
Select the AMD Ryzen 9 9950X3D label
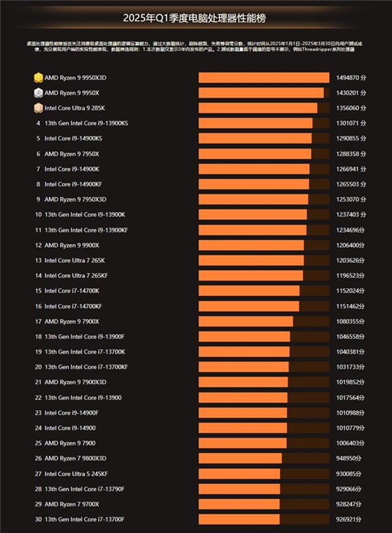(x=75, y=78)
